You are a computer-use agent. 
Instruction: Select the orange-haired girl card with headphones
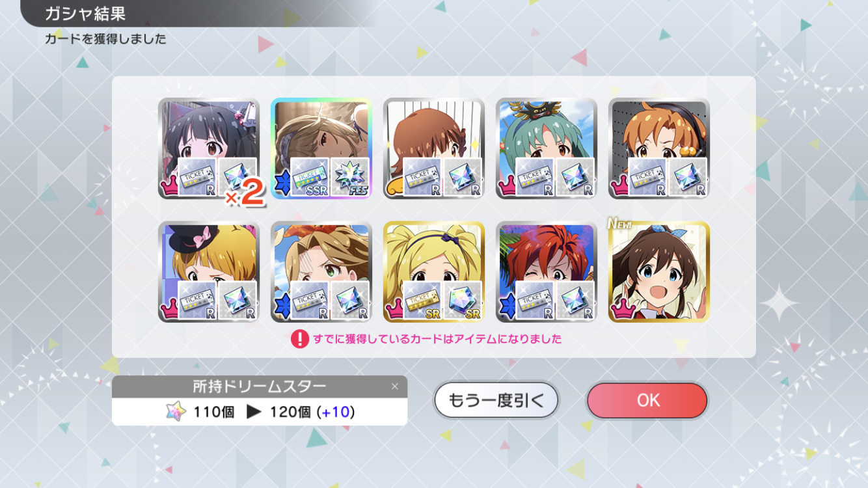(658, 148)
